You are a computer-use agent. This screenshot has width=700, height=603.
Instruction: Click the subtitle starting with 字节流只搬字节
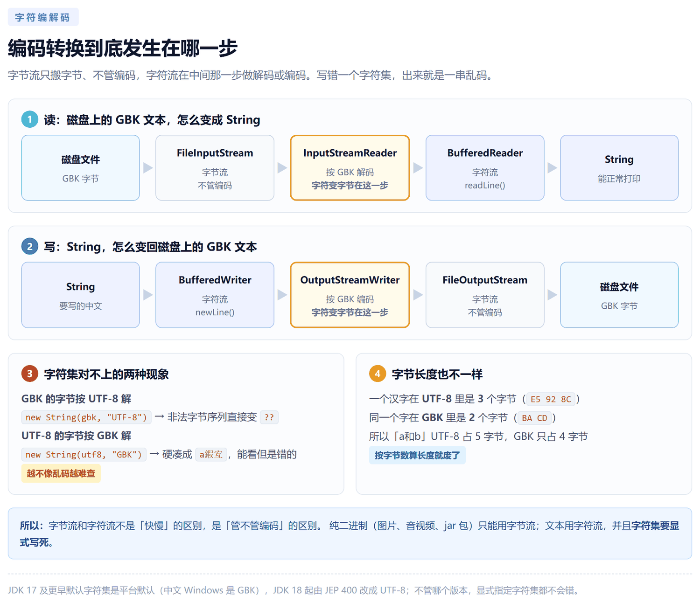252,75
